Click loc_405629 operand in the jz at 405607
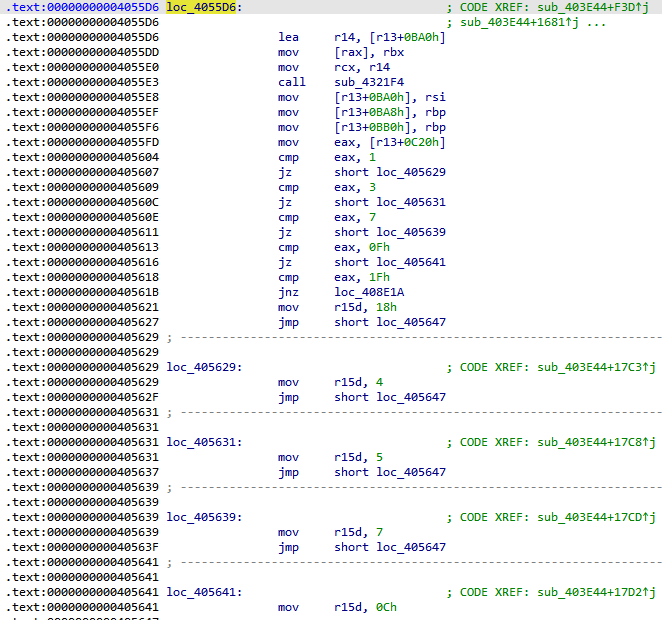The height and width of the screenshot is (620, 662). click(411, 172)
